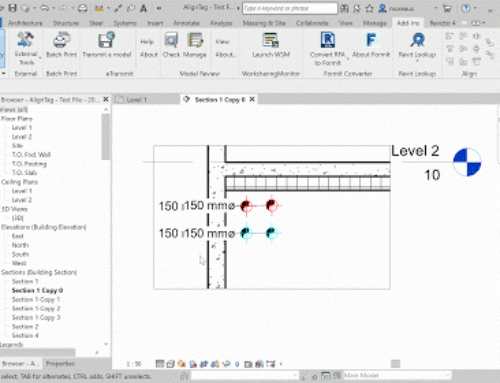Open the Revizto 4 ribbon tab
Screen dimensions: 500x383
[x=442, y=23]
